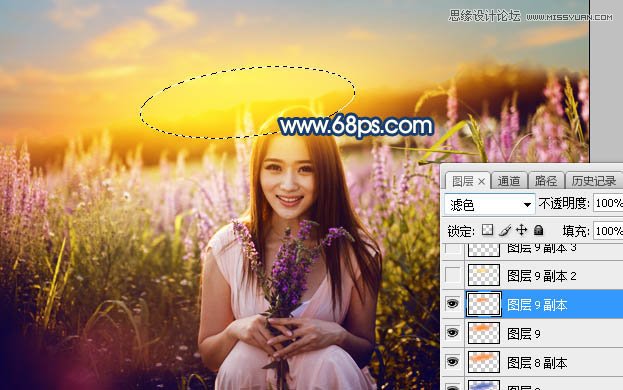This screenshot has width=623, height=390.
Task: Select the 图层 9 副本 thumbnail
Action: [484, 304]
